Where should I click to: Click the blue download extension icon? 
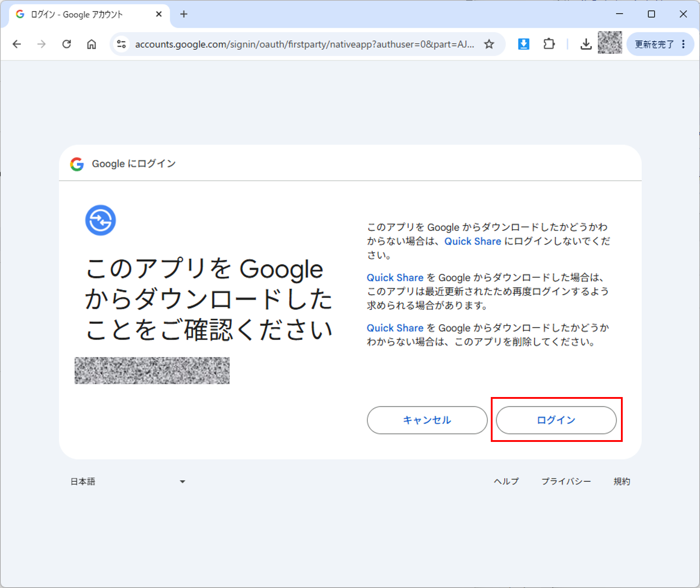coord(524,44)
